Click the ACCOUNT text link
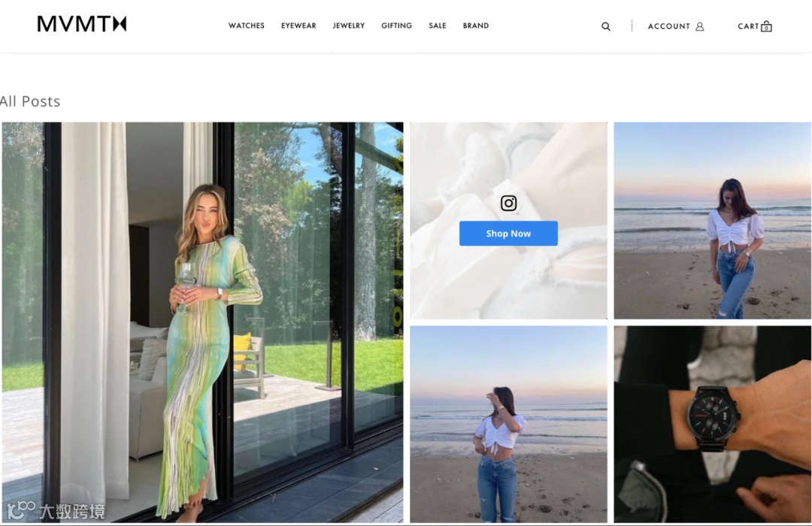The width and height of the screenshot is (812, 526). pyautogui.click(x=668, y=26)
